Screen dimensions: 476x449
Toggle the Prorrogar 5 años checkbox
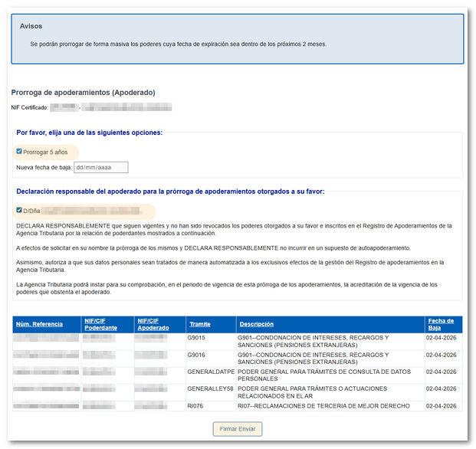coord(19,152)
